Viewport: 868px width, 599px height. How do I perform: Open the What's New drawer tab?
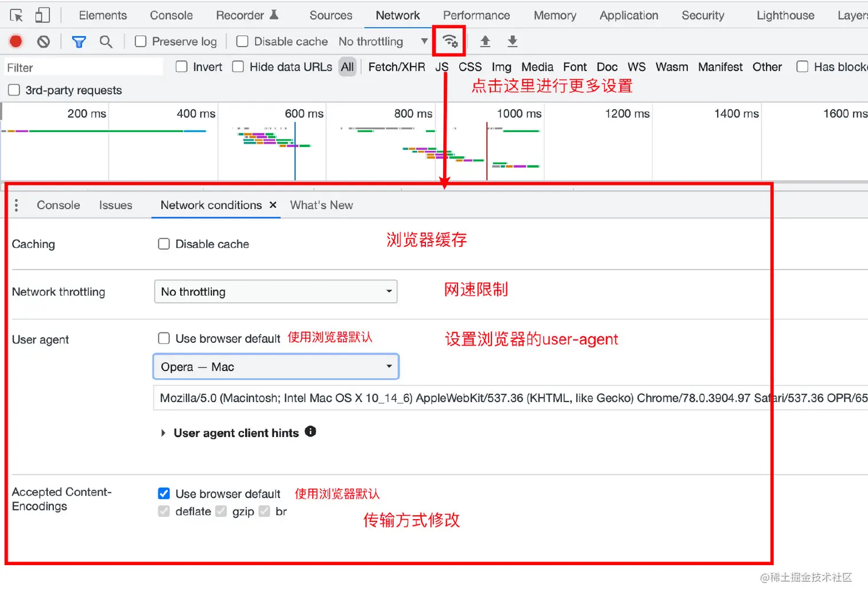(321, 205)
